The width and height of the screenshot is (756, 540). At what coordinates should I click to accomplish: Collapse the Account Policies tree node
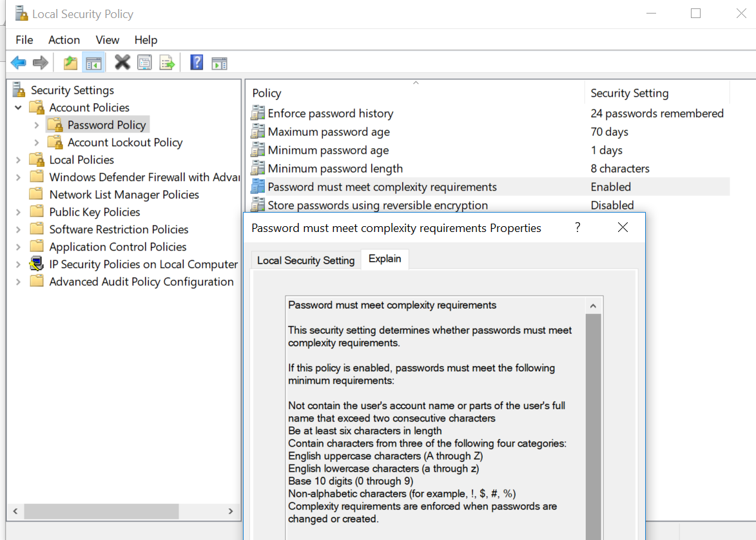point(18,108)
